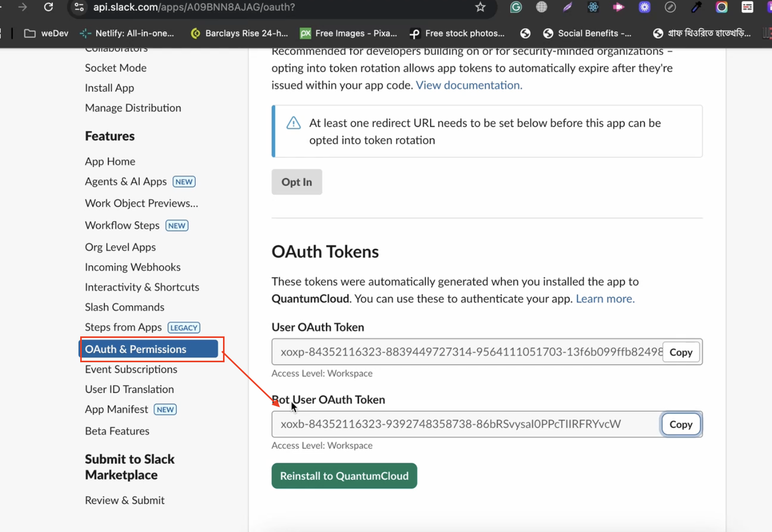Copy the User OAuth Token
The image size is (772, 532).
(x=680, y=352)
